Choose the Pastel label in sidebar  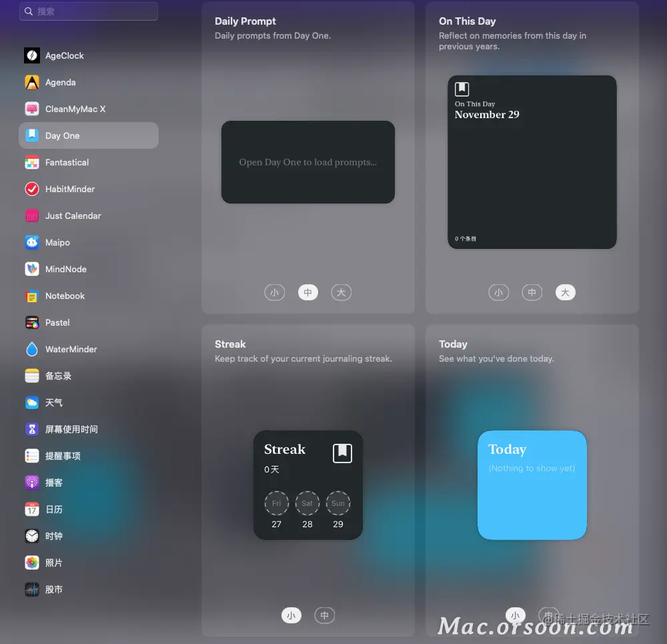click(57, 322)
